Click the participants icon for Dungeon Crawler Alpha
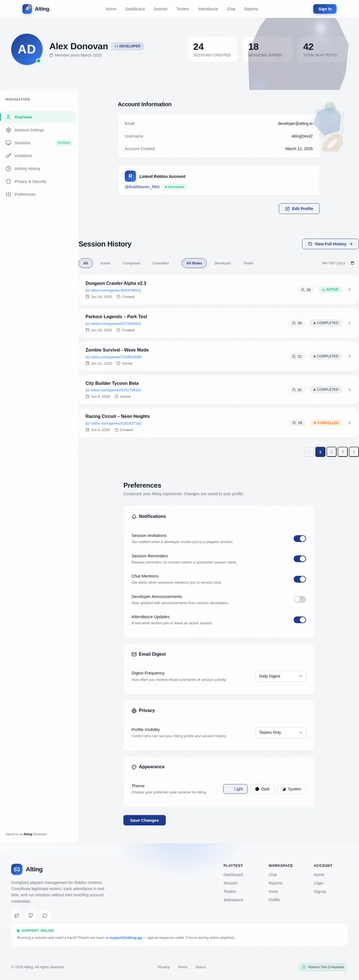Viewport: 359px width, 980px height. (x=303, y=290)
